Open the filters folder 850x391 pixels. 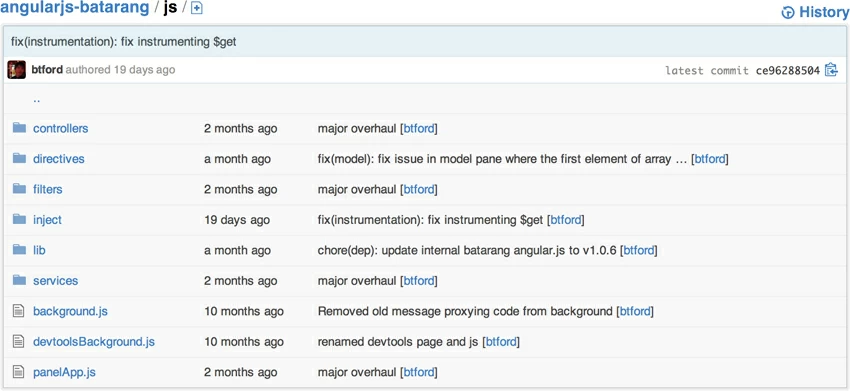(48, 189)
